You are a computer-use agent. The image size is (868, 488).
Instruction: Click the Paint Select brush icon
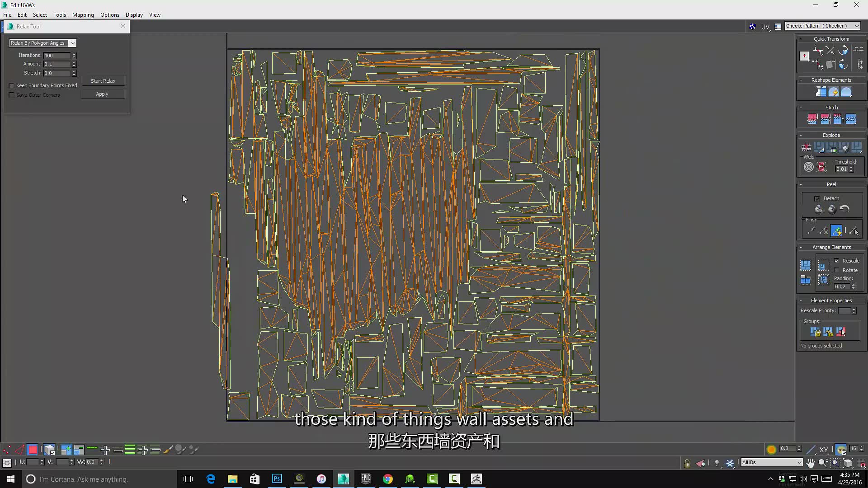pyautogui.click(x=168, y=450)
